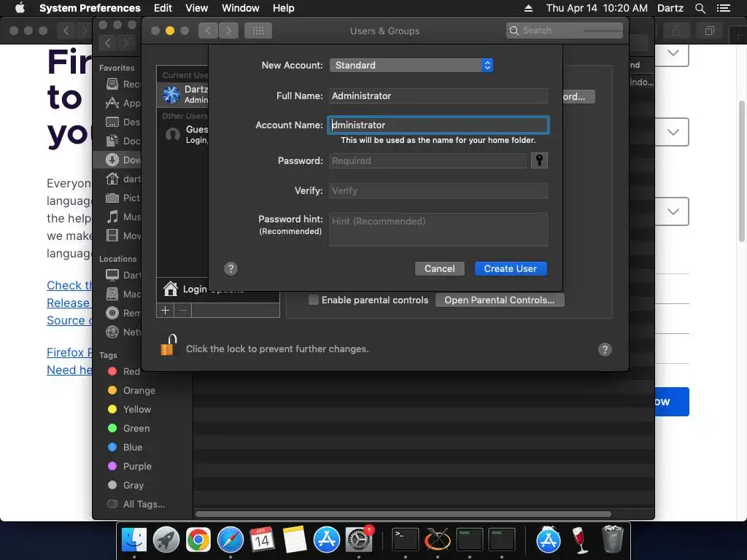This screenshot has width=747, height=560.
Task: Click Open Parental Controls button
Action: tap(500, 300)
